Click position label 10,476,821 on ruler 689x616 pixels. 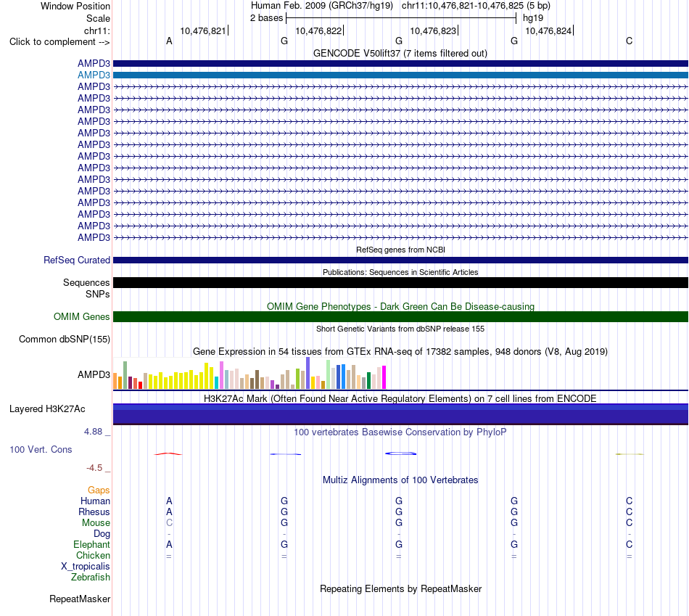coord(202,30)
